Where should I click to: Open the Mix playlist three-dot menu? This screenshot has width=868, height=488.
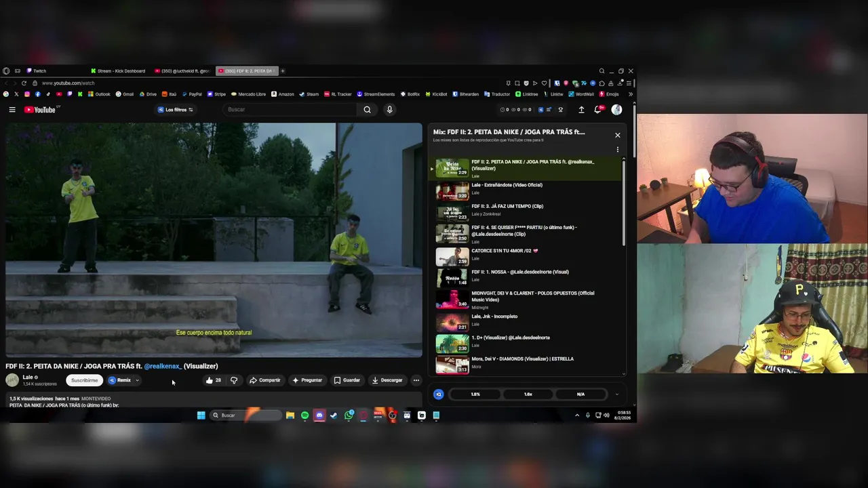[617, 149]
